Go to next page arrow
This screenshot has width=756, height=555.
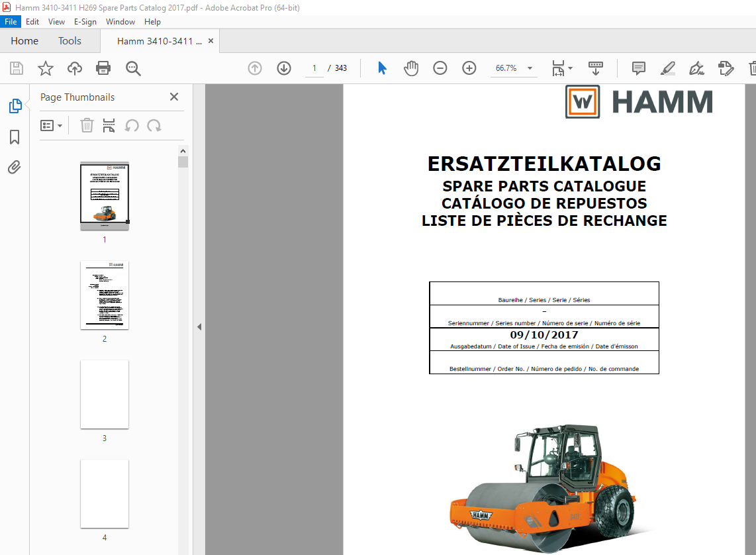point(284,68)
